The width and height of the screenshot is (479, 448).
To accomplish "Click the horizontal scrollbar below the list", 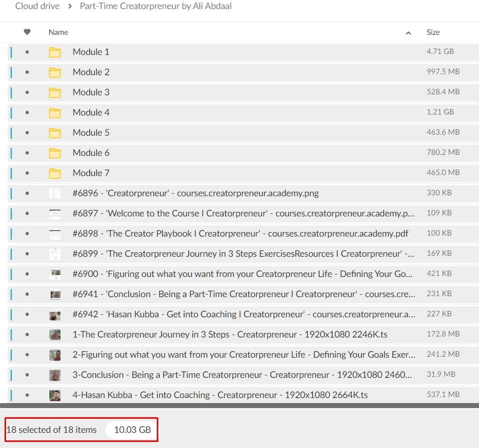I will (239, 405).
